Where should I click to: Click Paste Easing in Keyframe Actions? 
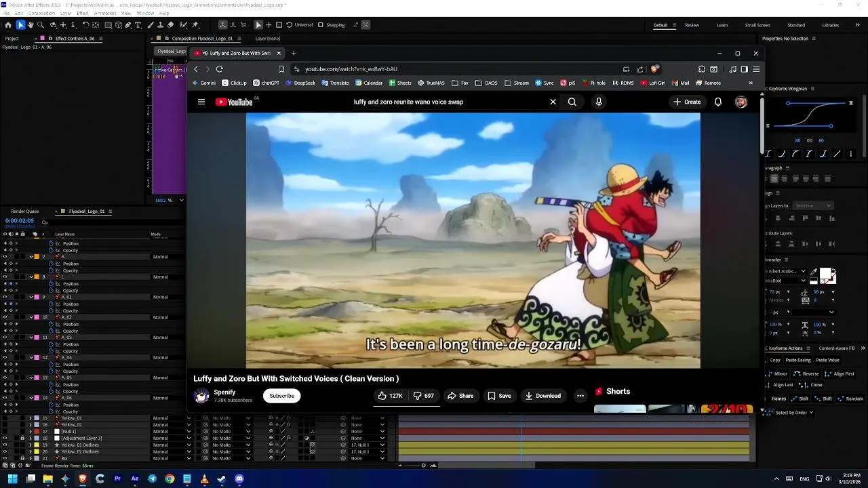tap(798, 360)
